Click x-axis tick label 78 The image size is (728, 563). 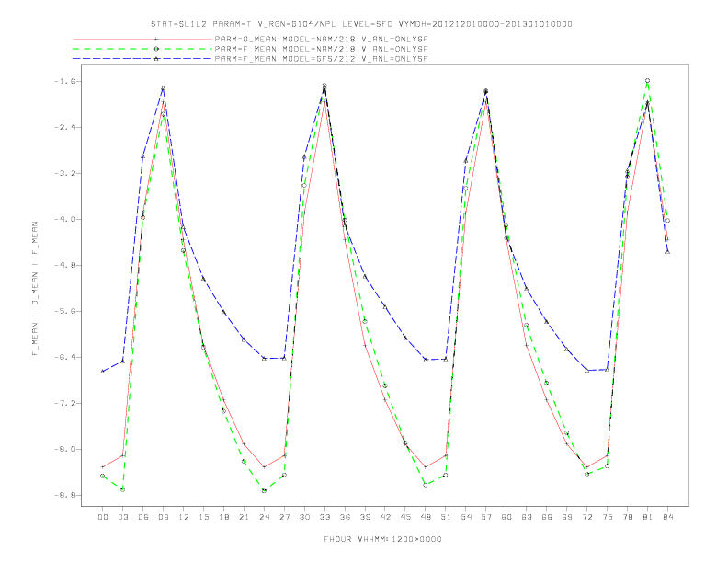point(627,517)
